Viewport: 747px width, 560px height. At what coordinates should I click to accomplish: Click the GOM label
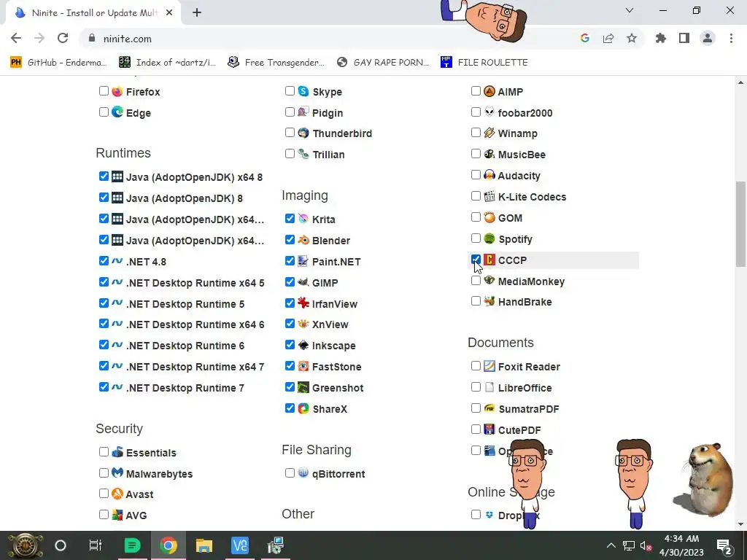[x=510, y=218]
